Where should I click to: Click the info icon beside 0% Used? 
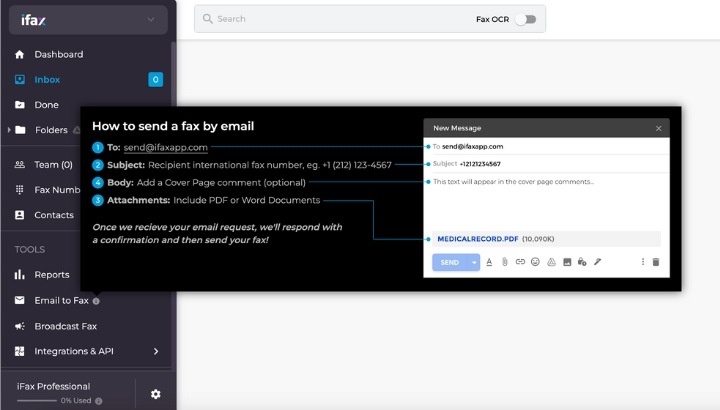[98, 401]
